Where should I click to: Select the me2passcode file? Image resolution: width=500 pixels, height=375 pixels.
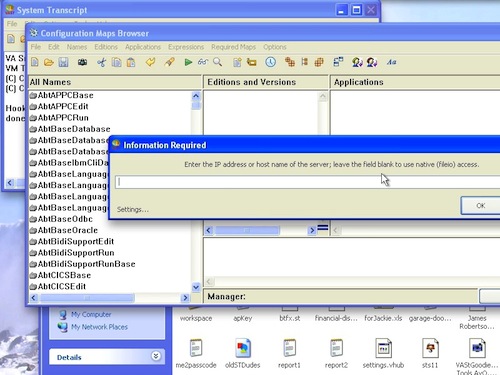pos(196,353)
